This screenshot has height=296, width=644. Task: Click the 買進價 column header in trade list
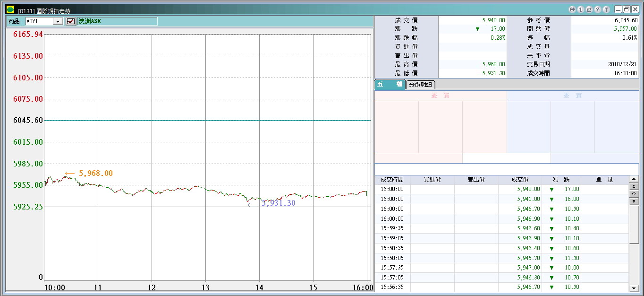point(432,180)
